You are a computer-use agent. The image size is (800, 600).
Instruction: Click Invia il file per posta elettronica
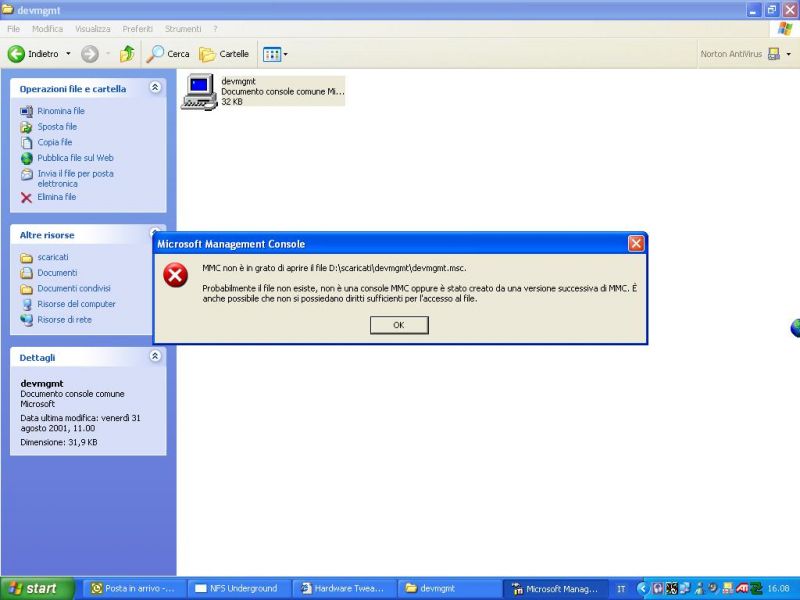click(75, 179)
